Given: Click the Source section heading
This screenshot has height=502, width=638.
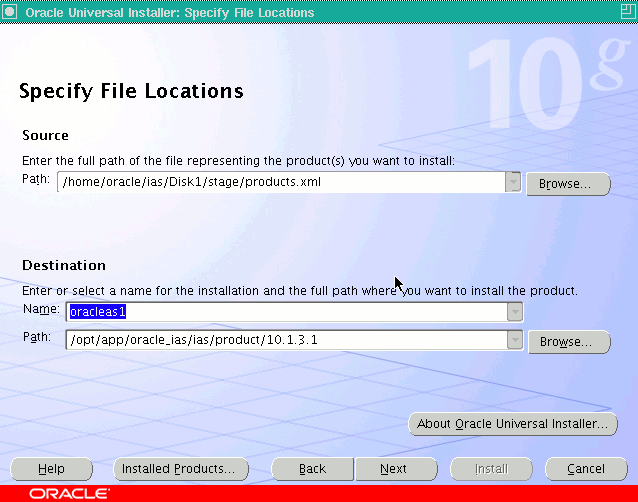Looking at the screenshot, I should (45, 135).
